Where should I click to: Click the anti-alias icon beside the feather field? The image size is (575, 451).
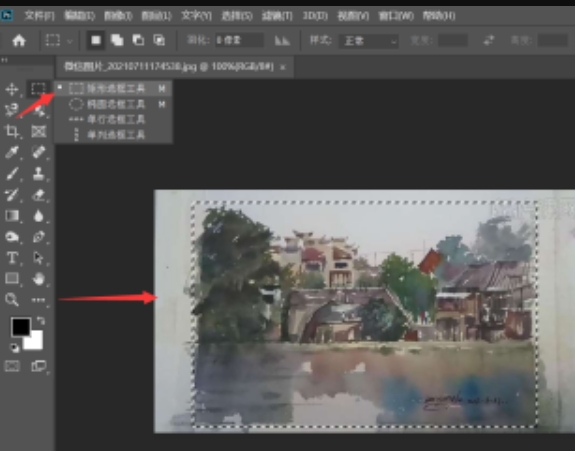coord(282,40)
